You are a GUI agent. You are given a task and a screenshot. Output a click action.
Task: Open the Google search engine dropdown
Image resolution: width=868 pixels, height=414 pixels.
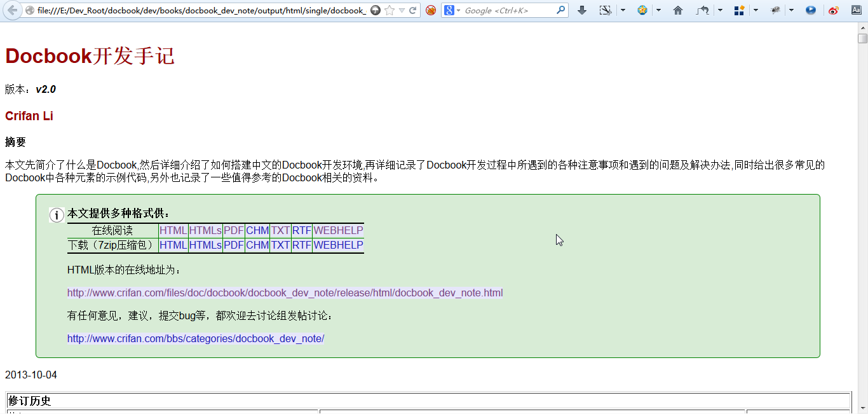pyautogui.click(x=452, y=10)
